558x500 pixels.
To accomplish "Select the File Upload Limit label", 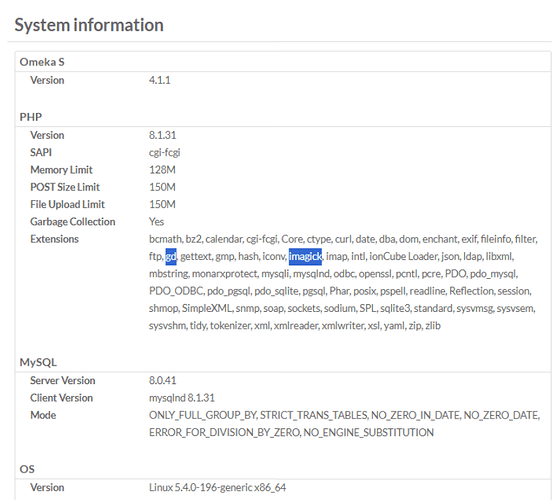I will [x=67, y=204].
